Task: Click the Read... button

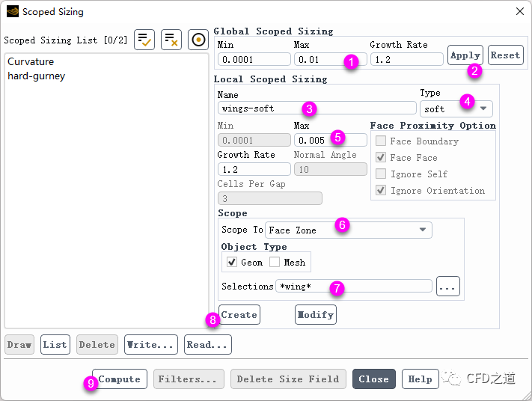Action: pos(208,344)
